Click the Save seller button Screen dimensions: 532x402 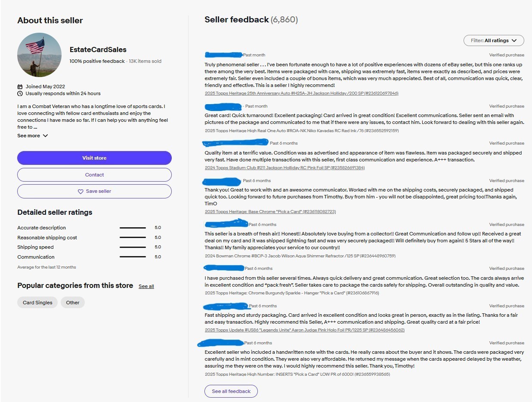click(94, 192)
